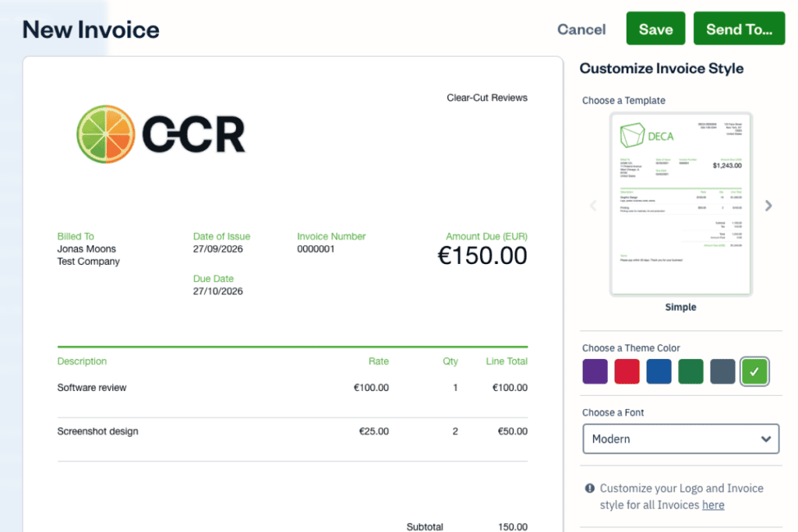
Task: Edit the Software review description
Action: [92, 388]
